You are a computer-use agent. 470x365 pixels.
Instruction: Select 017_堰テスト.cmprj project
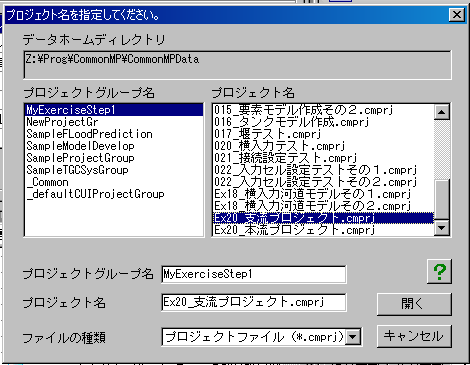point(323,134)
